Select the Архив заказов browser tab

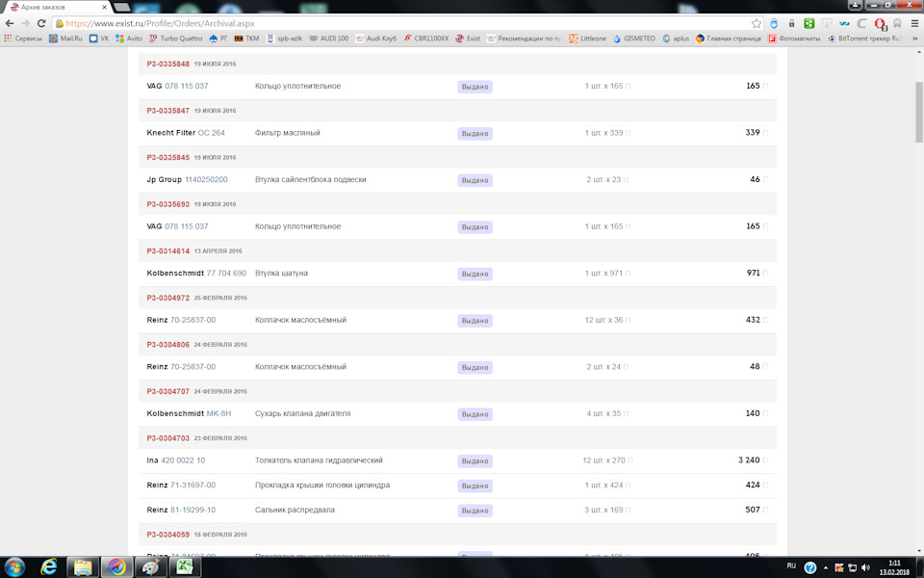pos(57,7)
